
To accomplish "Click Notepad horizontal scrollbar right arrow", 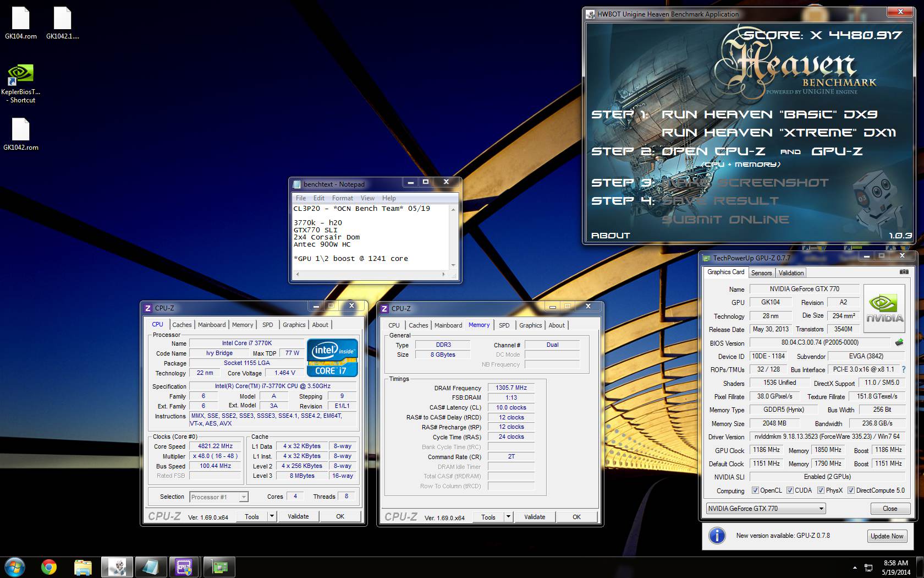I will coord(444,274).
